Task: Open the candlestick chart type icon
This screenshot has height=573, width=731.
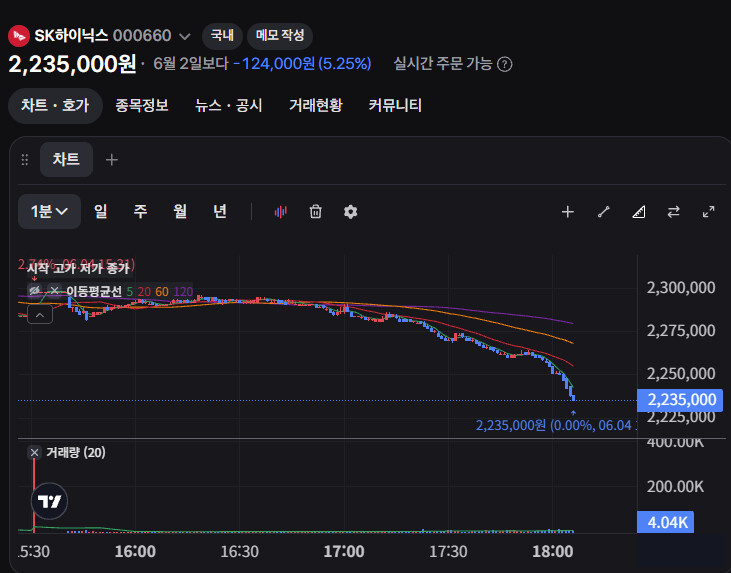Action: pos(281,212)
